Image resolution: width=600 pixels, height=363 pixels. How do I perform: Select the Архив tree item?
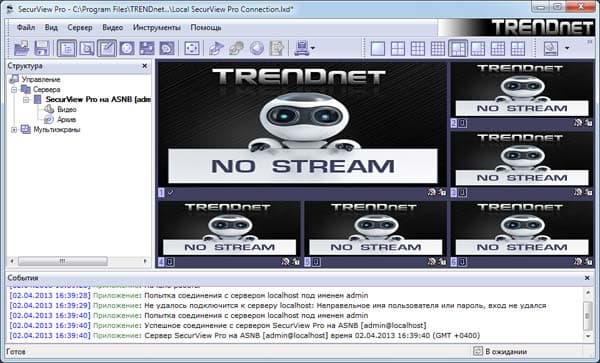(x=66, y=119)
